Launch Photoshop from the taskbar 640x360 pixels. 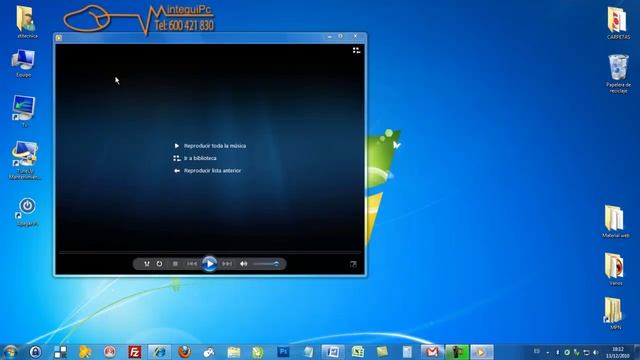coord(283,352)
